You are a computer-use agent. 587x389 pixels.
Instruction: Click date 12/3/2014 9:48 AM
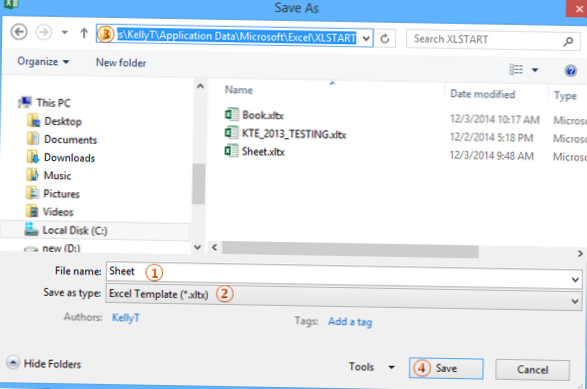tap(492, 155)
